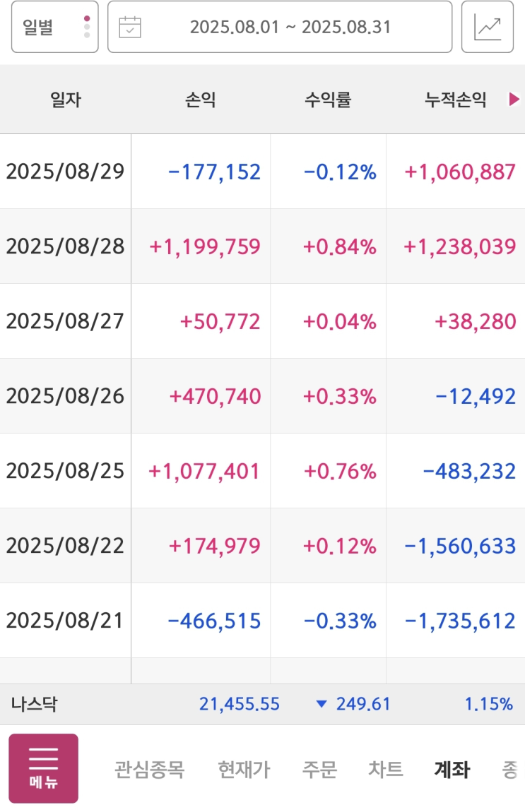Click the 수익률 column header
Screen dimensions: 525x812
point(328,100)
